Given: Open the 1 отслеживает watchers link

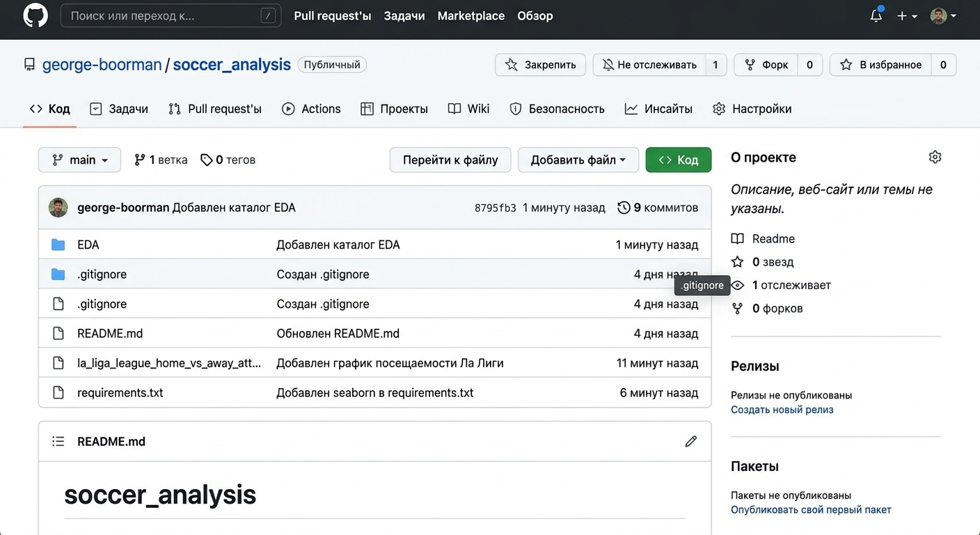Looking at the screenshot, I should click(x=781, y=285).
